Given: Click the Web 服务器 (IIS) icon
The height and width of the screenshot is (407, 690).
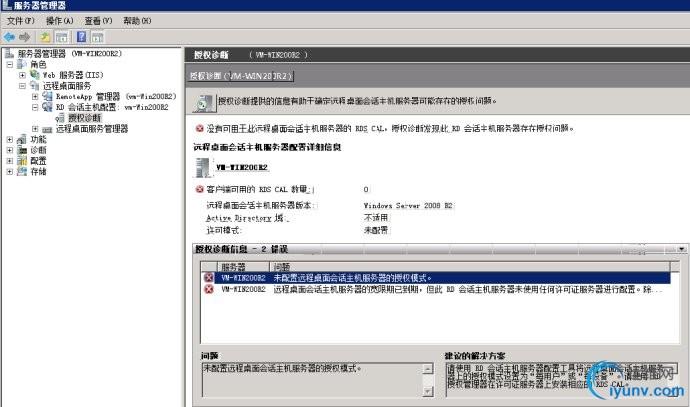Looking at the screenshot, I should (x=35, y=75).
